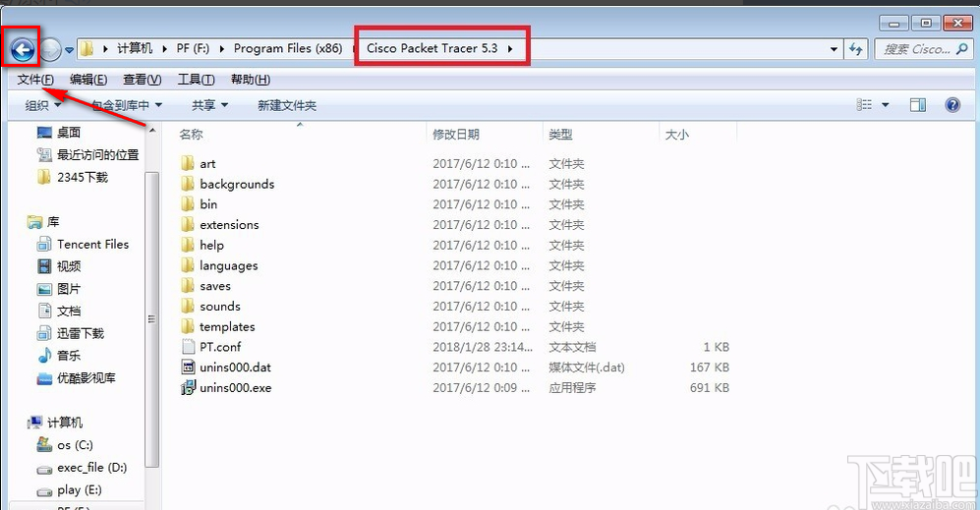Open the 文件(F) menu
980x510 pixels.
click(35, 80)
